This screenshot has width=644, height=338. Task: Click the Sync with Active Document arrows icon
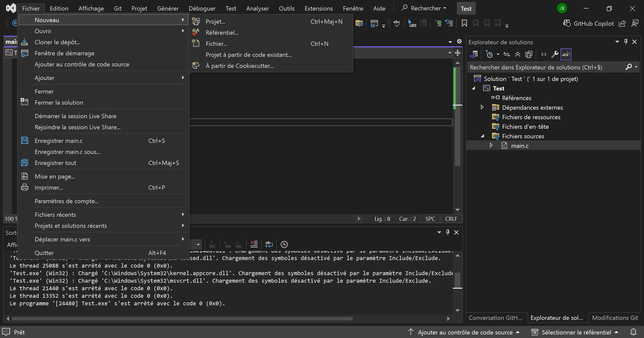tap(506, 54)
